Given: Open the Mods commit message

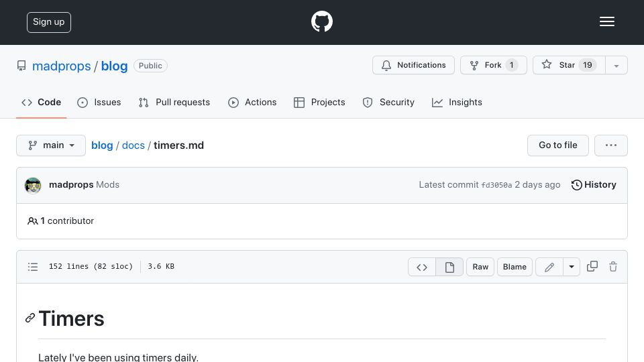Looking at the screenshot, I should click(x=107, y=185).
